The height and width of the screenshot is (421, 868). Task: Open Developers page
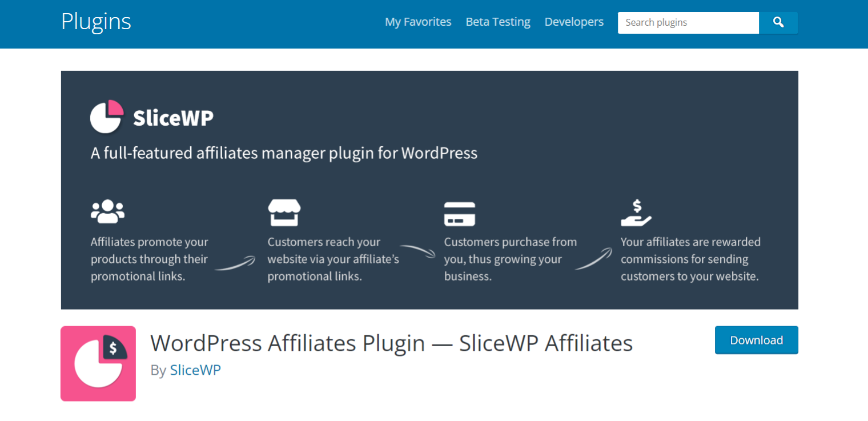[574, 22]
